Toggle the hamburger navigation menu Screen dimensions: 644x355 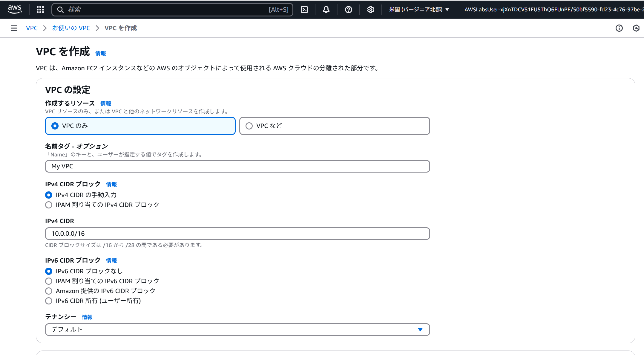click(14, 28)
